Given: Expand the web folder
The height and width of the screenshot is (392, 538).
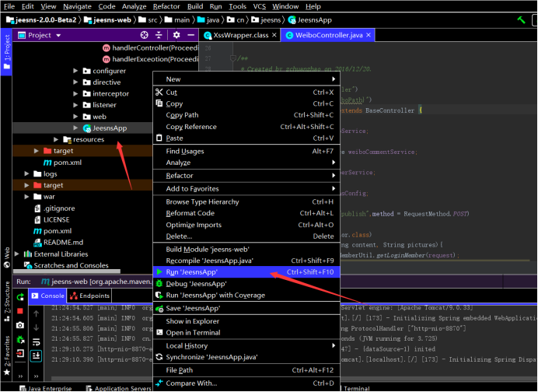Looking at the screenshot, I should tap(75, 117).
